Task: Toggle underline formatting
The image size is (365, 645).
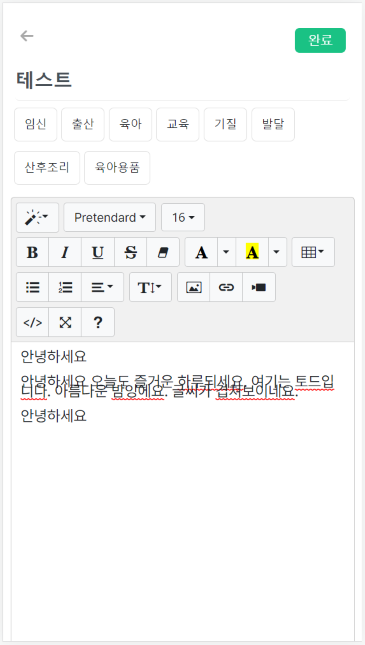Action: point(98,252)
